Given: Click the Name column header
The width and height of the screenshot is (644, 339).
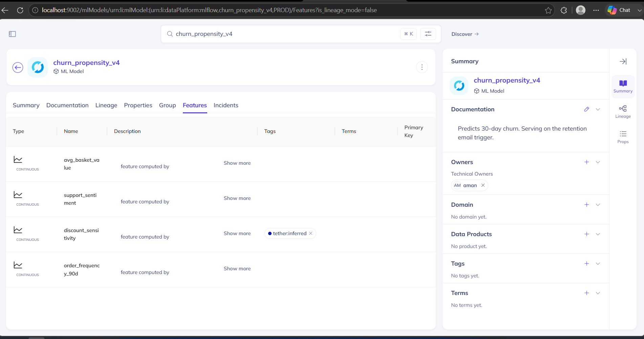Looking at the screenshot, I should [x=71, y=131].
